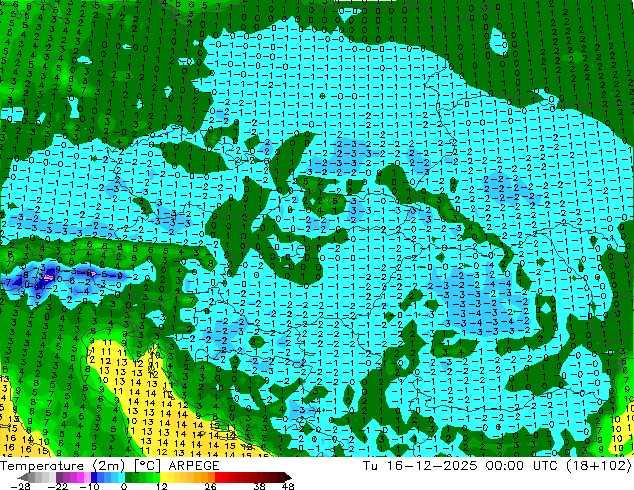This screenshot has height=490, width=634.
Task: Click the temperature color scale bar
Action: coord(154,477)
